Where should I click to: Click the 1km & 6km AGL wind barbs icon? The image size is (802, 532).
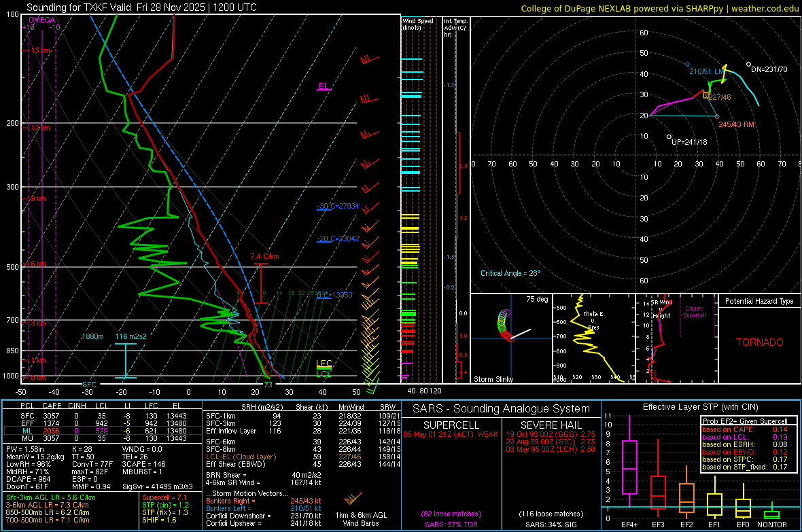coord(353,498)
